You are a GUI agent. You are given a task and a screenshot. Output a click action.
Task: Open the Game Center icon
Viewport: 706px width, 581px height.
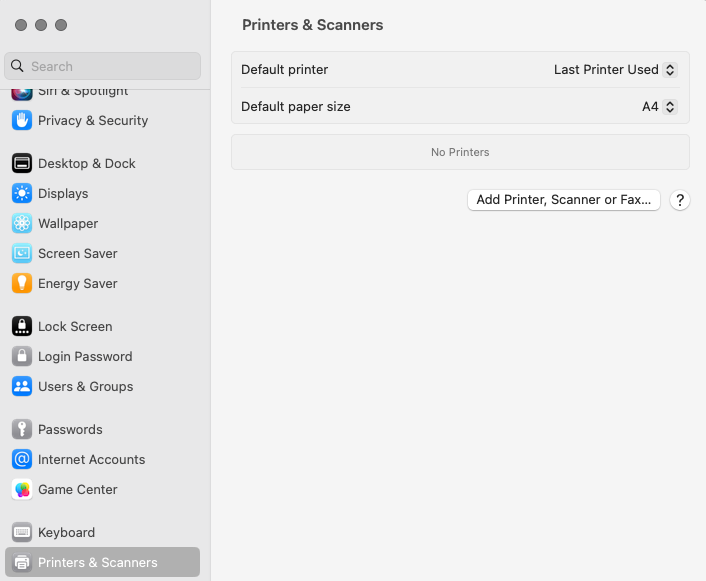tap(22, 489)
